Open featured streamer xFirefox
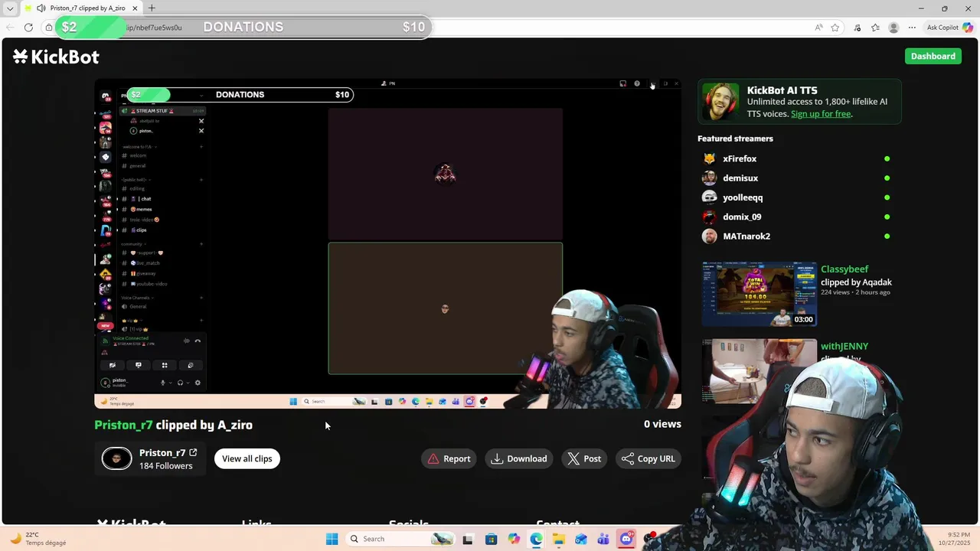 pos(740,158)
